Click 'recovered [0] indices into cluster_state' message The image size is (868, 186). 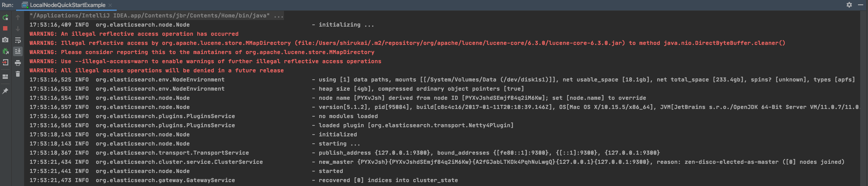[x=388, y=180]
